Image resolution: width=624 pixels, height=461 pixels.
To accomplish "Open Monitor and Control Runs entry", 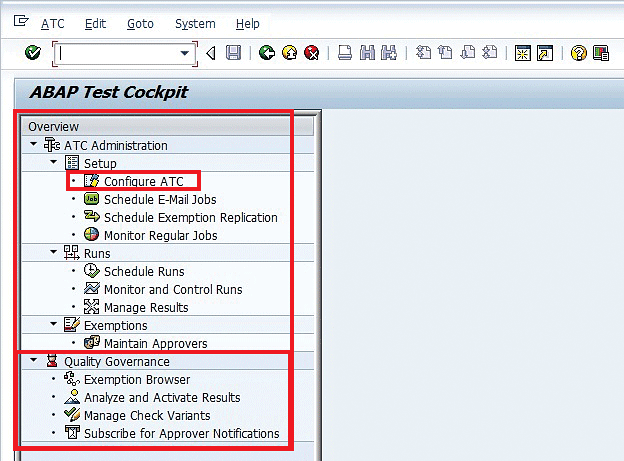I will [x=173, y=289].
